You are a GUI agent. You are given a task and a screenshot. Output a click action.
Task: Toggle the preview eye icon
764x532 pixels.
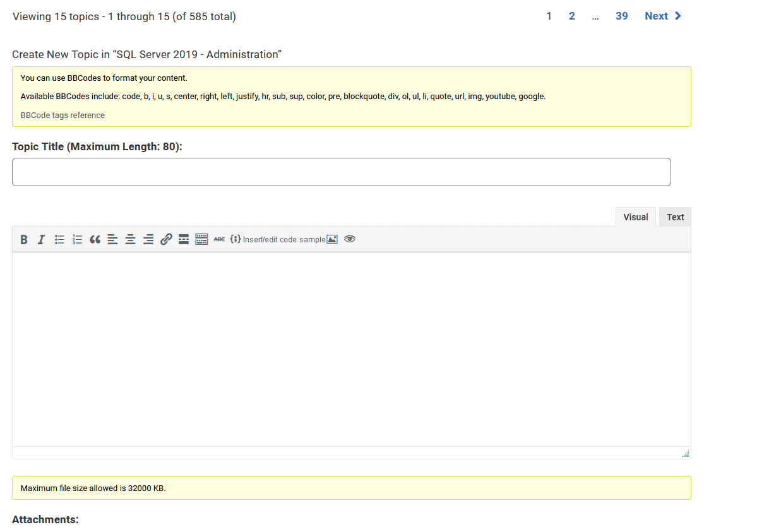click(x=349, y=239)
